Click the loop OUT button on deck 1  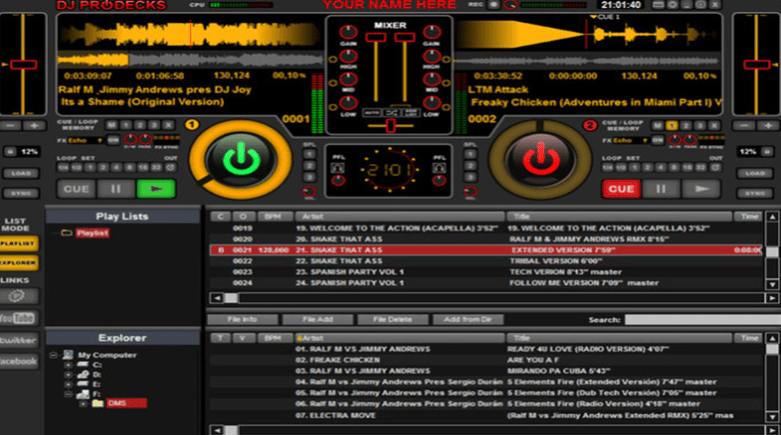(x=170, y=167)
